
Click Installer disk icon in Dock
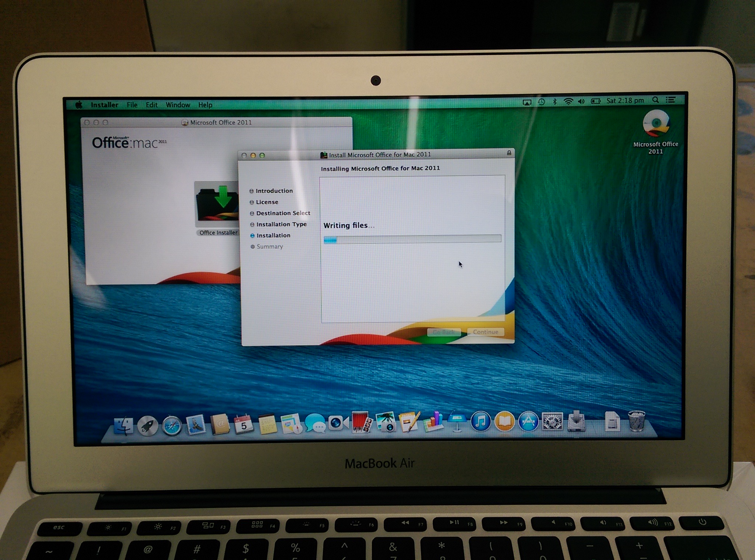(577, 421)
